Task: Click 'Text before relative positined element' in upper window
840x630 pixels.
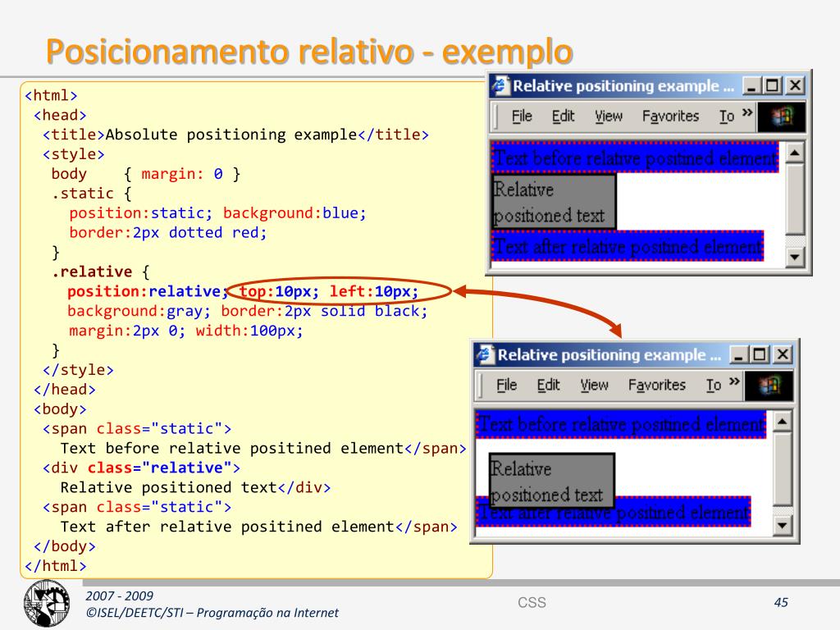Action: point(635,157)
